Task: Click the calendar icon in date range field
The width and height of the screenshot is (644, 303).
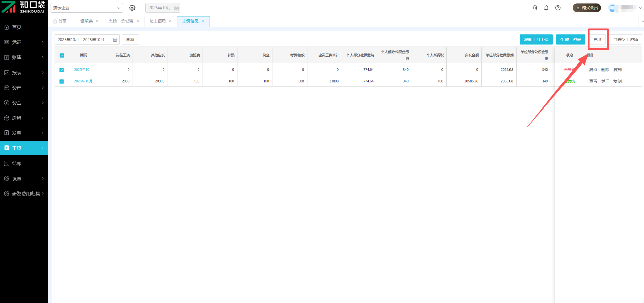Action: [x=115, y=40]
